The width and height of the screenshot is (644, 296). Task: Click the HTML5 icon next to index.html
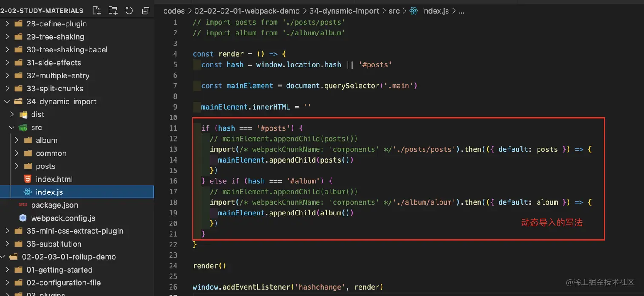[x=28, y=179]
